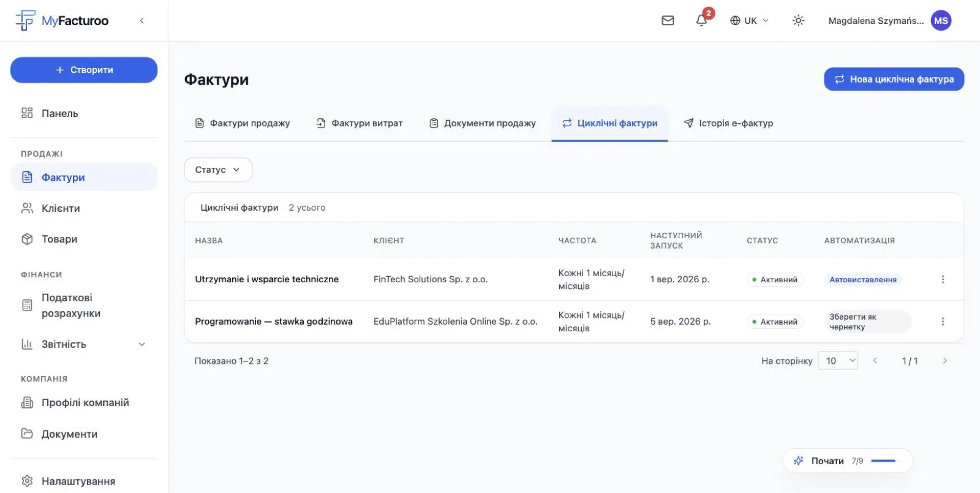980x493 pixels.
Task: Go to the next page arrow
Action: (x=944, y=361)
